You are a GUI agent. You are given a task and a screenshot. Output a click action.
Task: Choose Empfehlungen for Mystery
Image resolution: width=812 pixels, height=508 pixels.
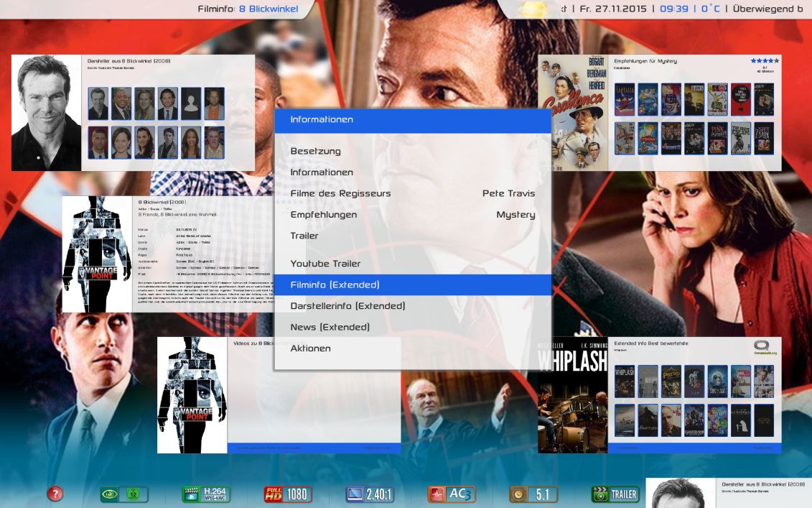(413, 215)
